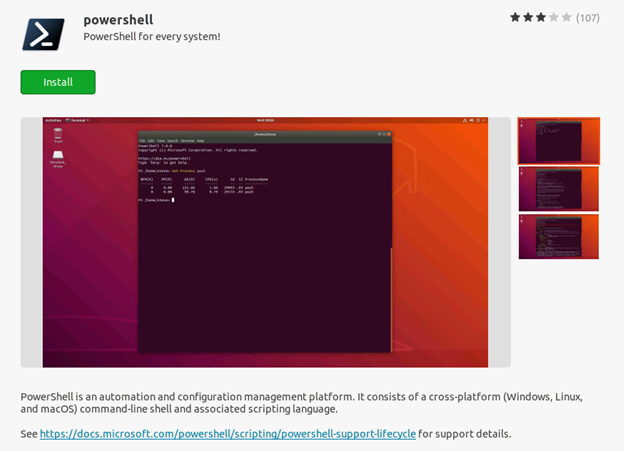Click the "powershell" app title
The image size is (624, 451).
118,20
